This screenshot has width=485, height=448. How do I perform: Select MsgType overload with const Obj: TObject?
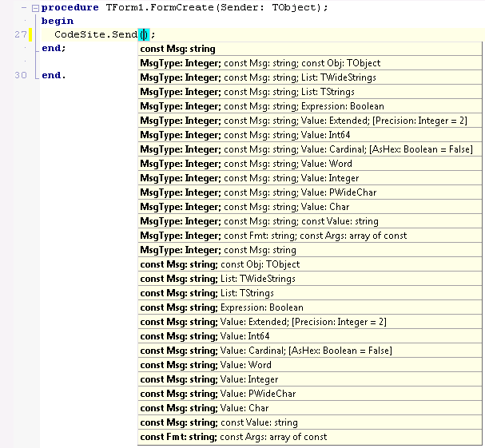point(310,63)
